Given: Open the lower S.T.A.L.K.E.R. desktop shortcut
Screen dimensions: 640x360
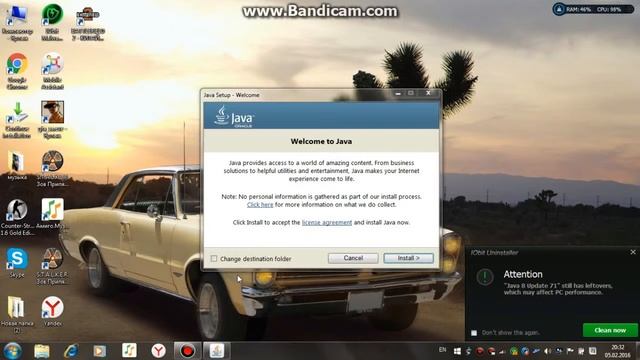Looking at the screenshot, I should (52, 266).
